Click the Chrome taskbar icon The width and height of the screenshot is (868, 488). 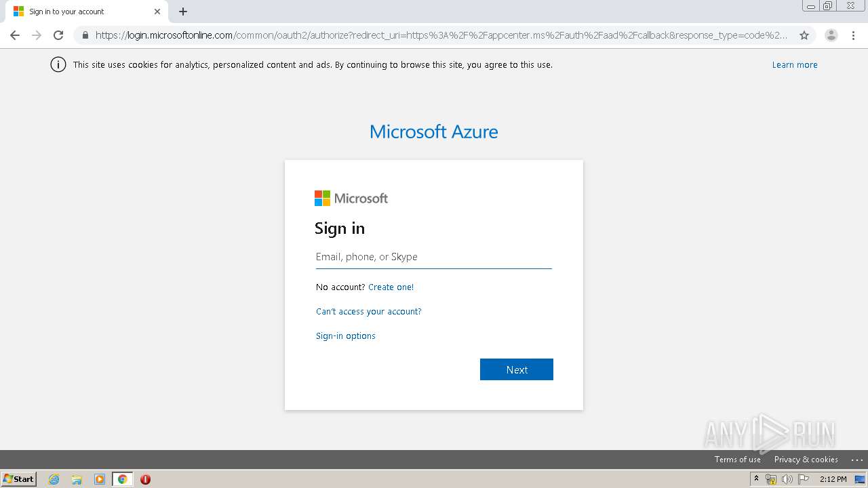[x=122, y=479]
